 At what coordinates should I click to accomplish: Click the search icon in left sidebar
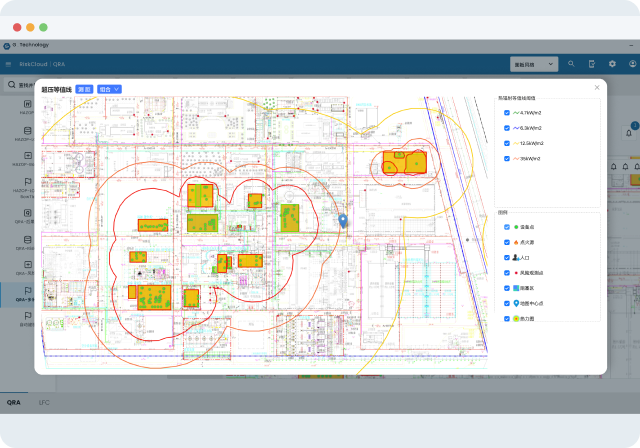[12, 85]
